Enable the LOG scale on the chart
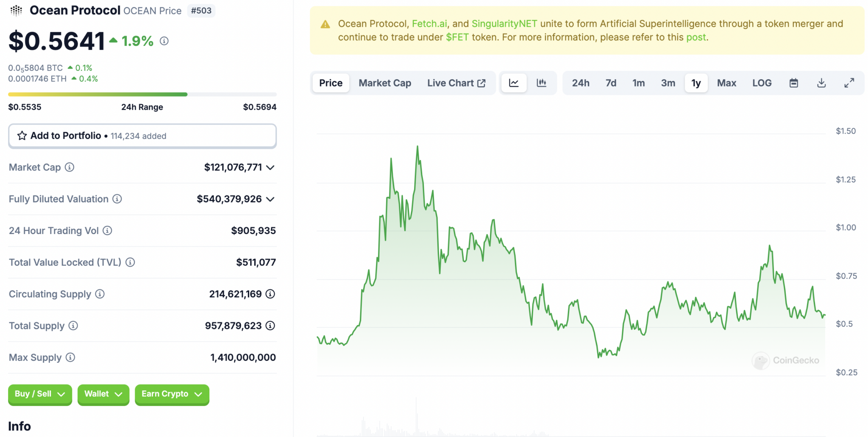868x437 pixels. click(762, 83)
